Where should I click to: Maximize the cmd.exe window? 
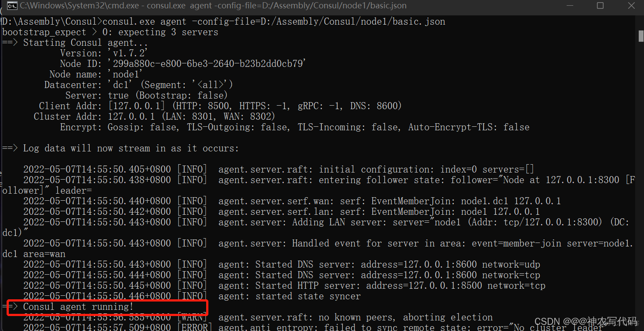pyautogui.click(x=600, y=6)
